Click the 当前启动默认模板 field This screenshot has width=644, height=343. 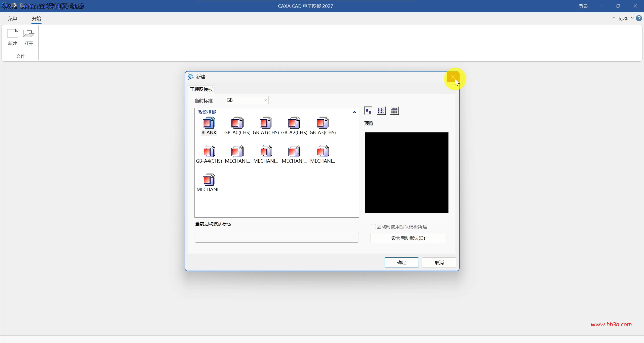(x=277, y=237)
